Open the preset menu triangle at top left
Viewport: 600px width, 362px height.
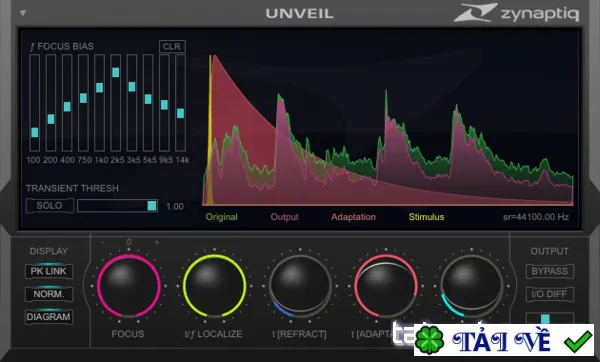(23, 13)
